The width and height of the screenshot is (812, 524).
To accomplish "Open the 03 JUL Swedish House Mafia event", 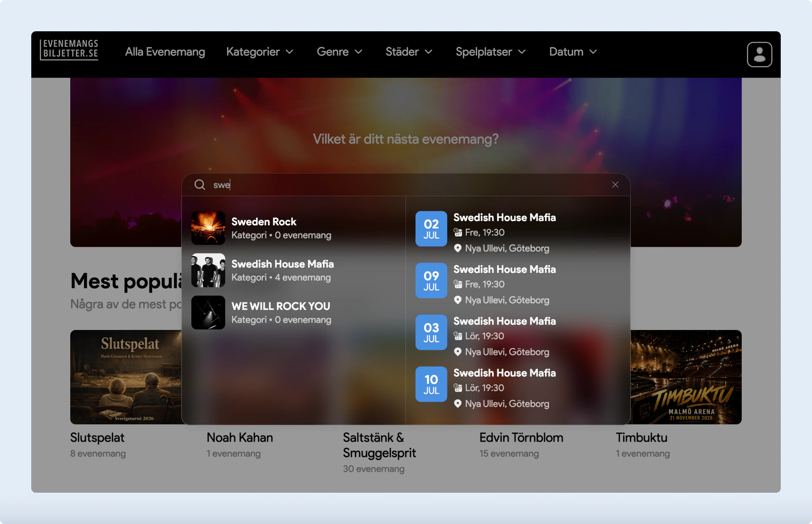I will coord(518,336).
